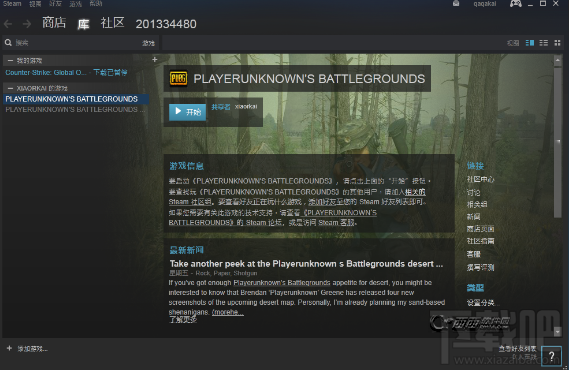Click the search magnifier icon
The image size is (569, 370).
8,43
